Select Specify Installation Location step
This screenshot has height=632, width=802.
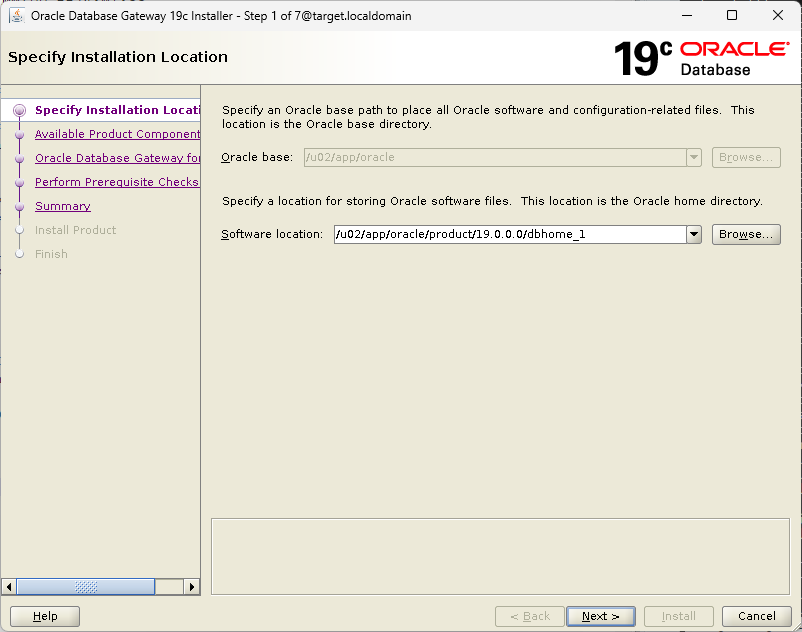[x=117, y=110]
